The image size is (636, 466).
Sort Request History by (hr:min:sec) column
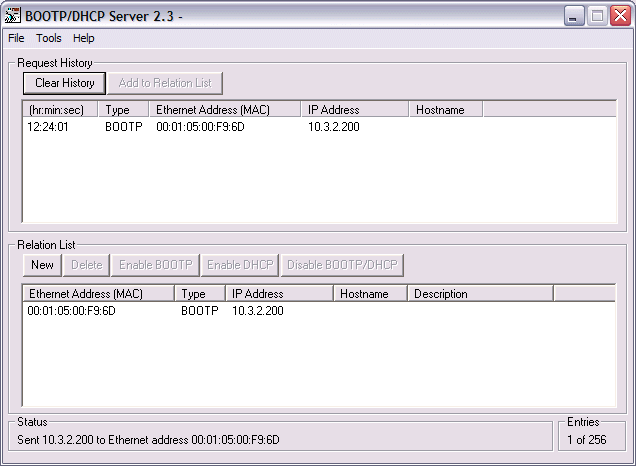60,110
